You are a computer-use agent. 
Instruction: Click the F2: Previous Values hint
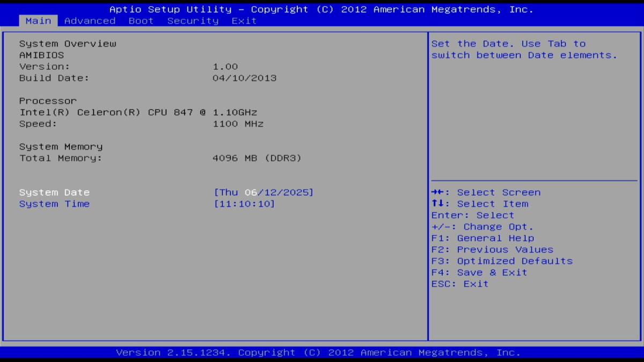pyautogui.click(x=492, y=249)
